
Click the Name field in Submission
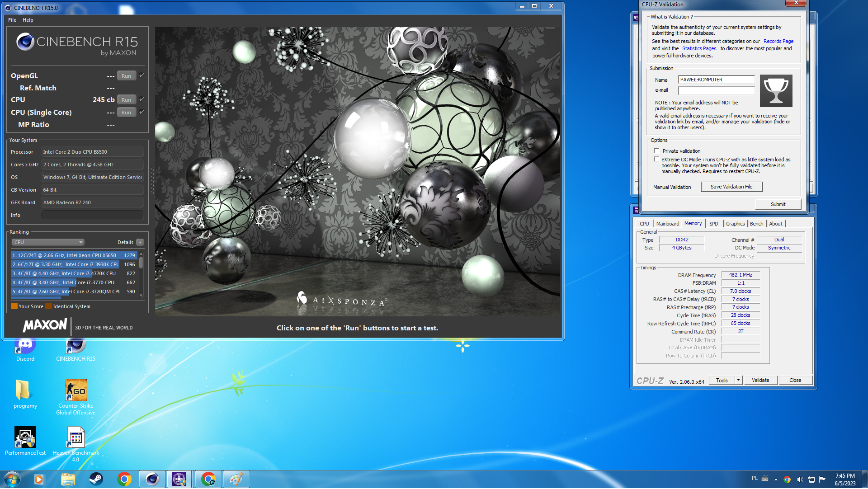tap(716, 80)
